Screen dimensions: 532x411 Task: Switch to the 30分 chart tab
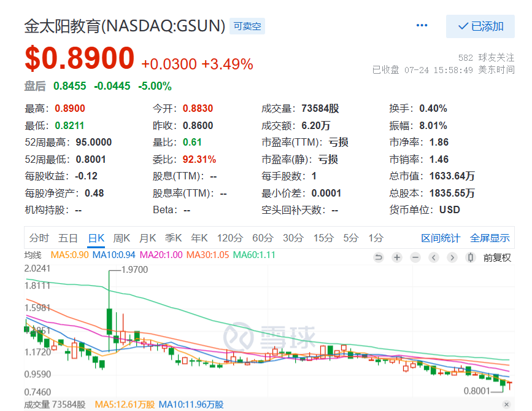coord(293,238)
